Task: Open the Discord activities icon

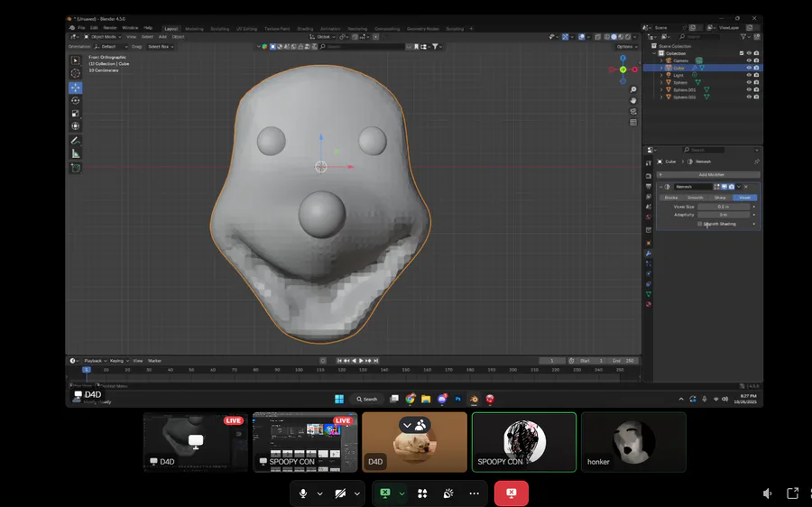Action: 422,493
